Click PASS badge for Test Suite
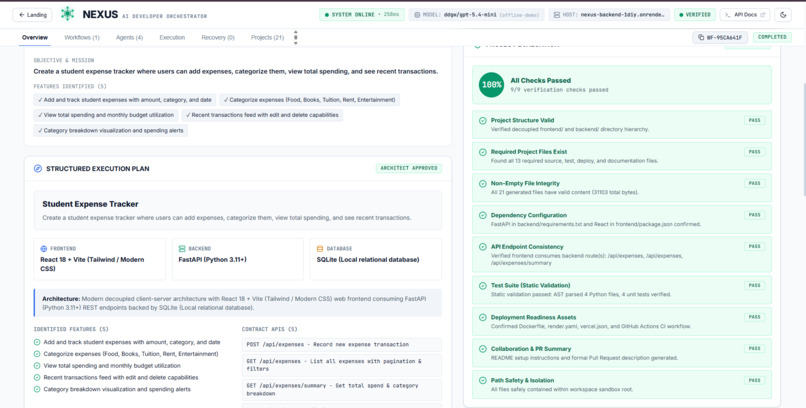Screen dimensions: 806x408 [x=755, y=285]
